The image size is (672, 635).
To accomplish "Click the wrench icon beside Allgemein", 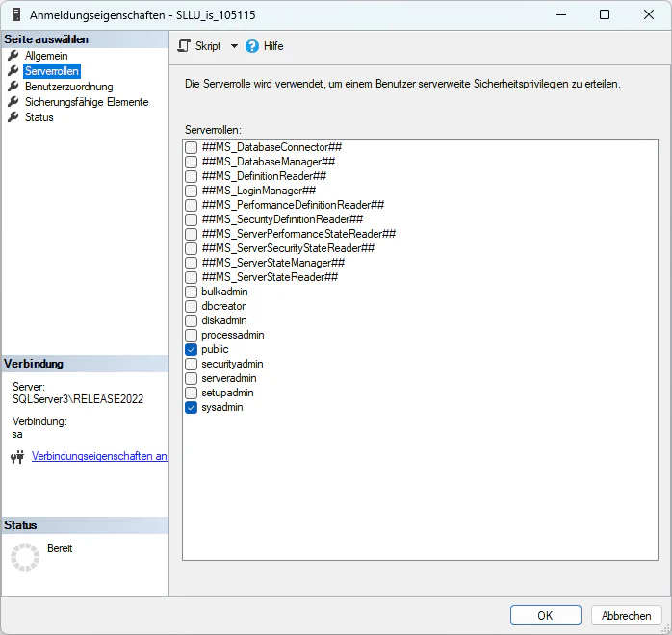I will pos(13,56).
